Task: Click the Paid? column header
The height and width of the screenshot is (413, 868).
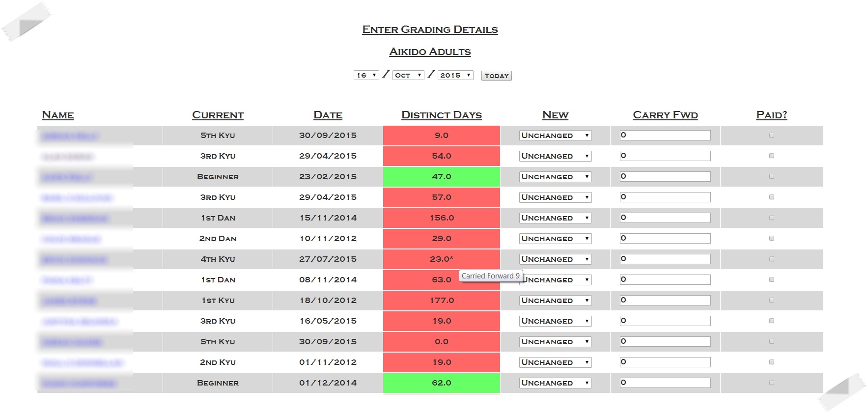Action: point(771,115)
